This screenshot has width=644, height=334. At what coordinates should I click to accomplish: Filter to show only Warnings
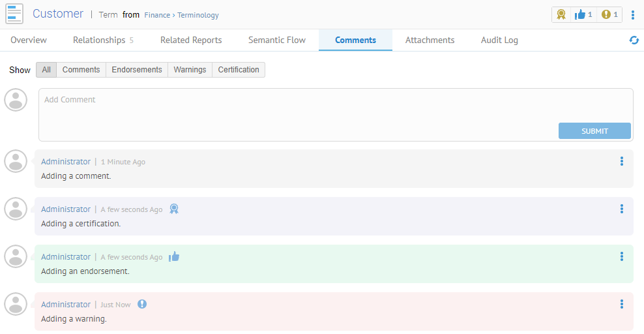click(190, 70)
